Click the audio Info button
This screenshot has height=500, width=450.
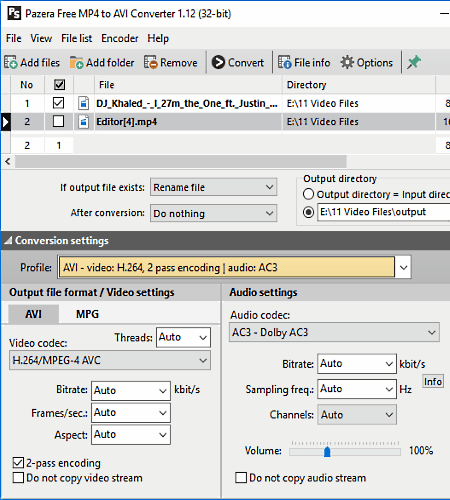coord(433,381)
